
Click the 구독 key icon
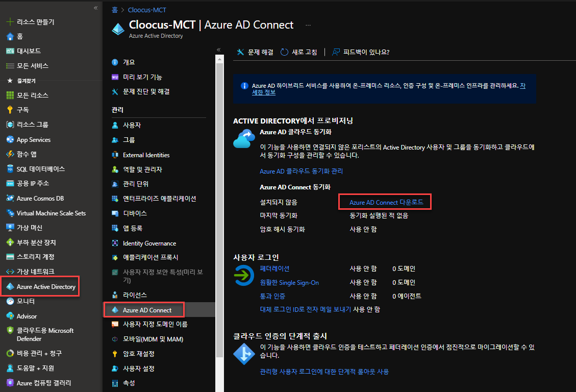coord(10,110)
